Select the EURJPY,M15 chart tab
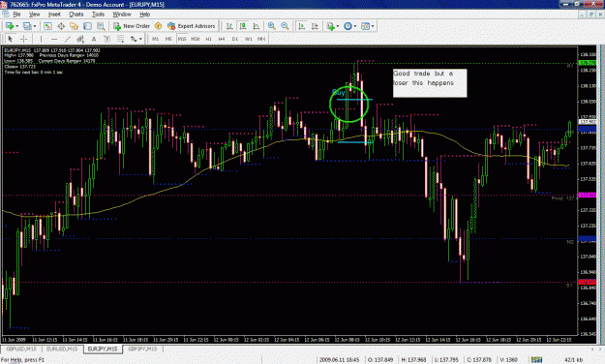The height and width of the screenshot is (364, 605). (103, 349)
